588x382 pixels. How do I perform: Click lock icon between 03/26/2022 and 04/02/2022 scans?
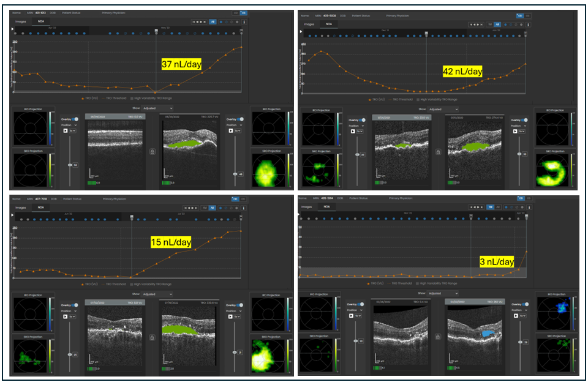click(438, 337)
